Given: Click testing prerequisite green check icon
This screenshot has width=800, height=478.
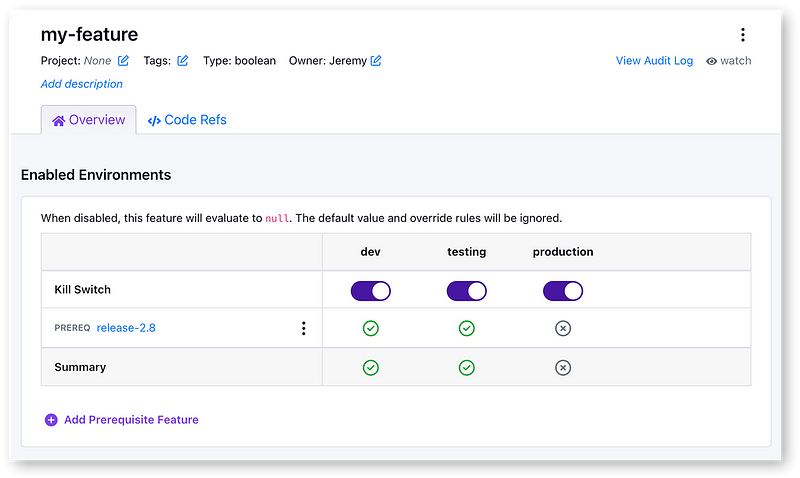Looking at the screenshot, I should tap(466, 328).
